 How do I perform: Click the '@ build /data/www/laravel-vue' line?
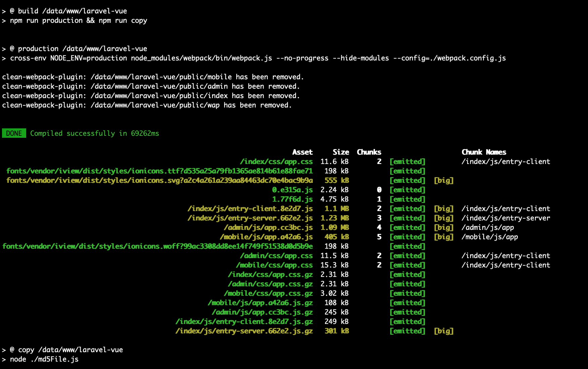click(65, 11)
